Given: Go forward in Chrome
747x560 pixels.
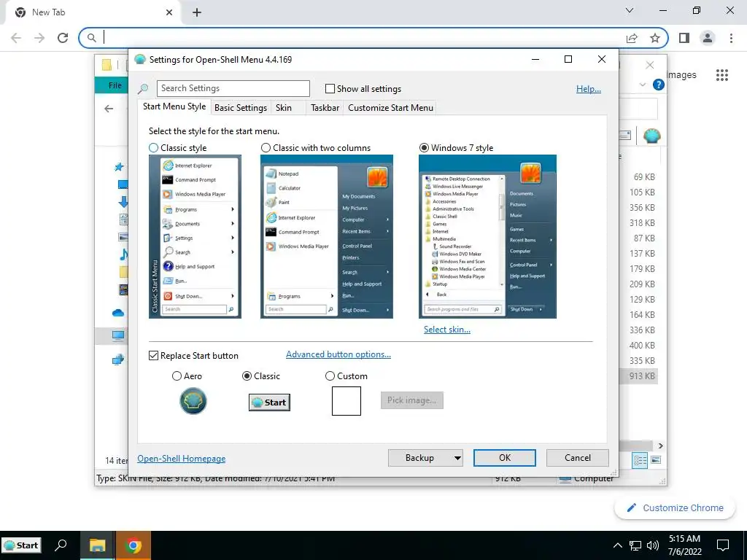Looking at the screenshot, I should (39, 38).
